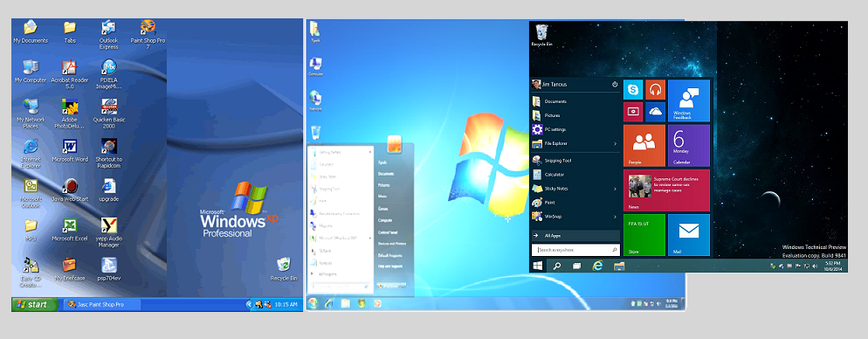Open the Store tile

click(644, 235)
